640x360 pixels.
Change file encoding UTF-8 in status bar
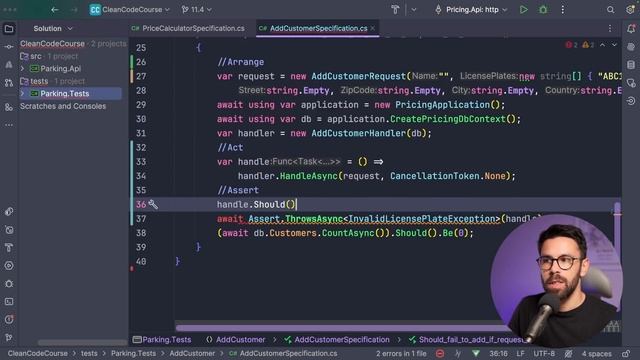[x=544, y=353]
